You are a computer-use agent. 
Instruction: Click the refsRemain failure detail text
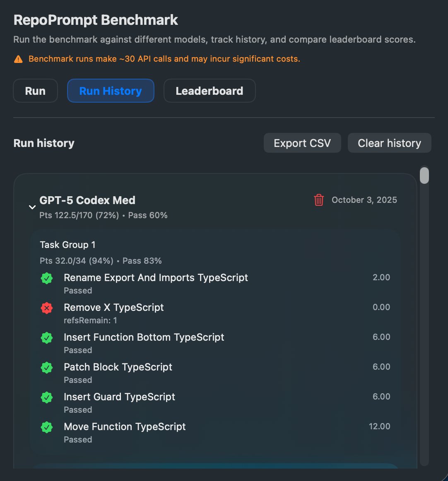[x=90, y=320]
